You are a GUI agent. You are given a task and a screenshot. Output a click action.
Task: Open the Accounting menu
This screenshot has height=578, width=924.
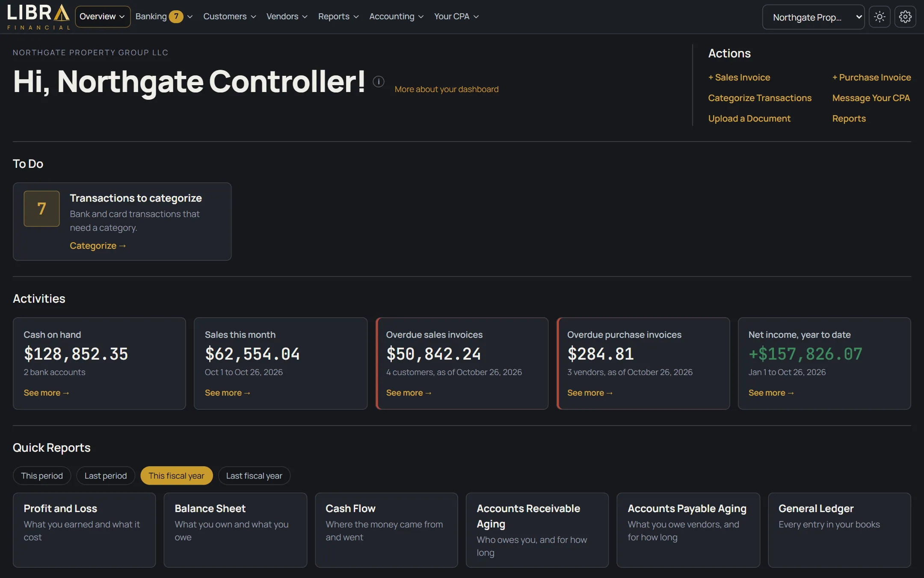pyautogui.click(x=396, y=16)
